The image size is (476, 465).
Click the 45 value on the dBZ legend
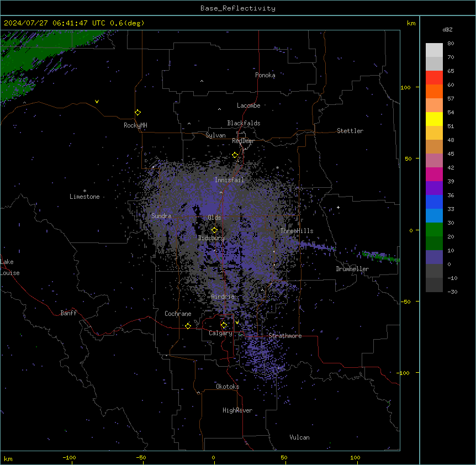(x=451, y=154)
